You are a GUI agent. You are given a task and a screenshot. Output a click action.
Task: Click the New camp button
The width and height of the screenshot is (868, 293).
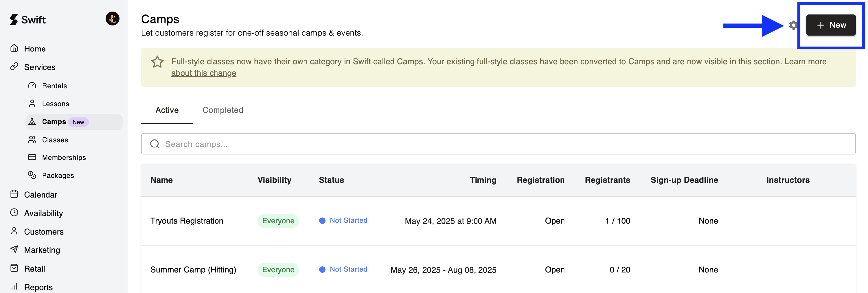point(831,25)
